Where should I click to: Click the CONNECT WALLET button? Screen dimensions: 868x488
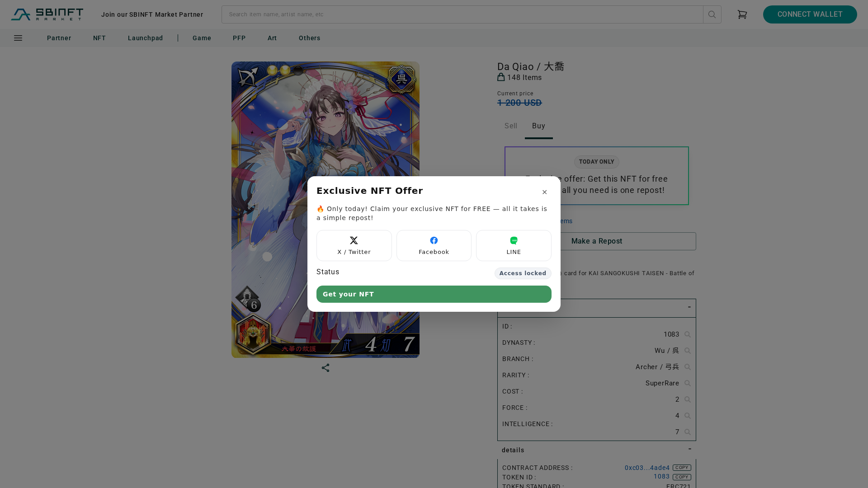tap(810, 14)
